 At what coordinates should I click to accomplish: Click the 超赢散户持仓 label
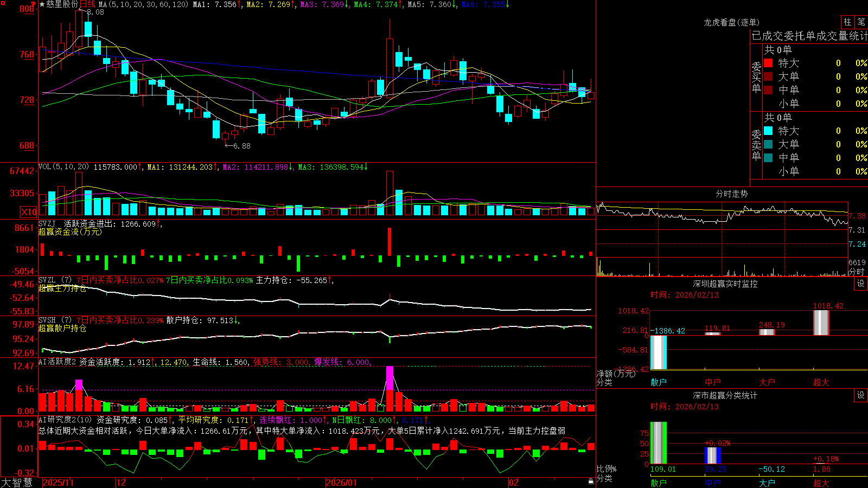pyautogui.click(x=62, y=328)
